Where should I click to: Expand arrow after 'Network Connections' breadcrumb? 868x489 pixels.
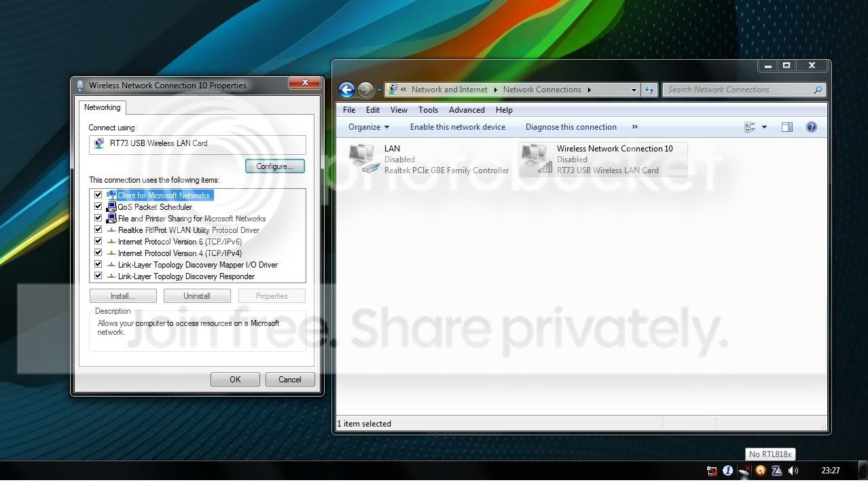(589, 90)
